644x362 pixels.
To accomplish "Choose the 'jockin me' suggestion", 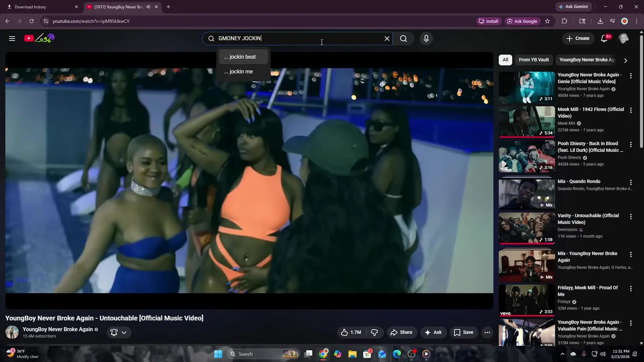I will click(244, 71).
